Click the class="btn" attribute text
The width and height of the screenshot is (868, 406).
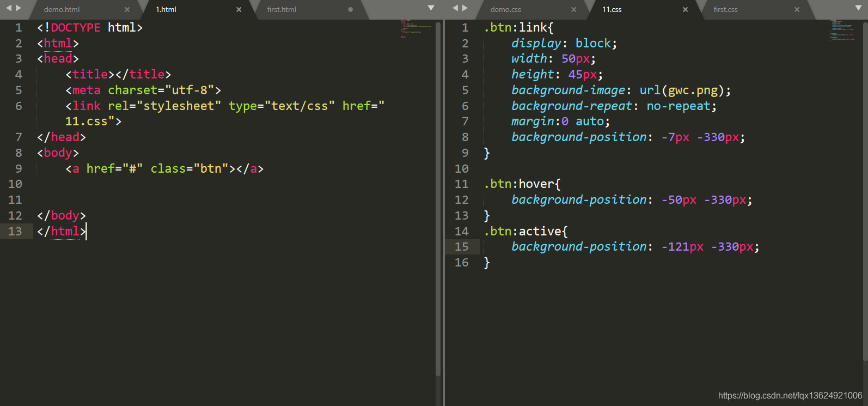pyautogui.click(x=190, y=168)
